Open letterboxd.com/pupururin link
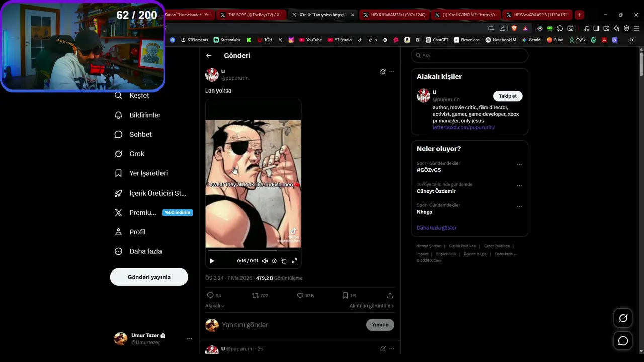 [x=463, y=127]
